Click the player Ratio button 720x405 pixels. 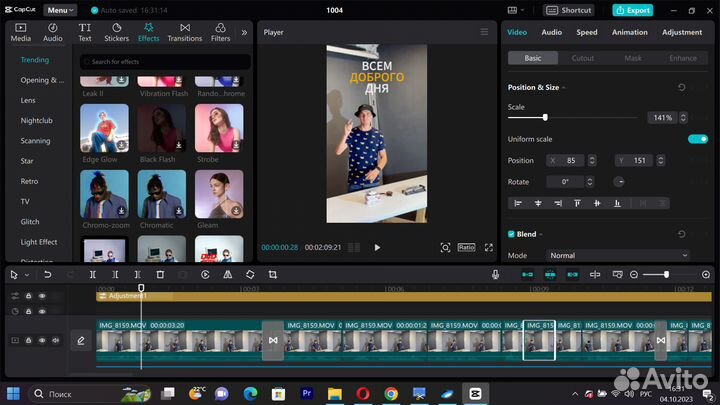pos(466,248)
